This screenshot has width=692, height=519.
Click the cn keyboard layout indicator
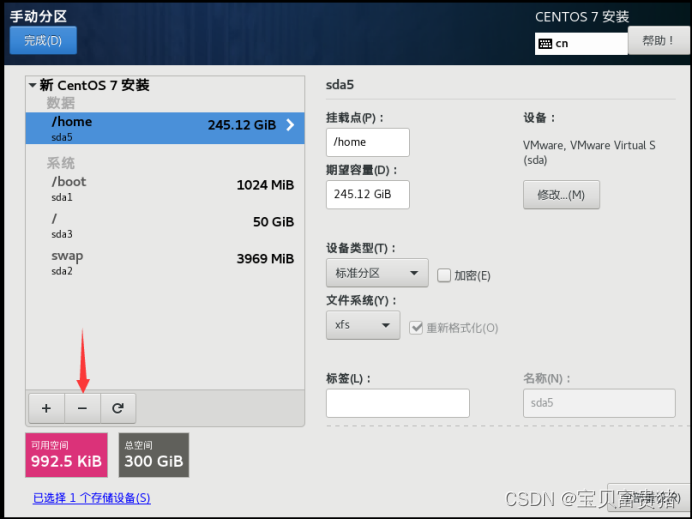click(581, 44)
